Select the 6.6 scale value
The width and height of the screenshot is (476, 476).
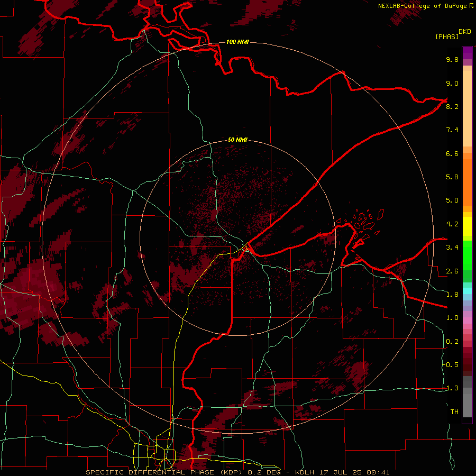point(452,153)
